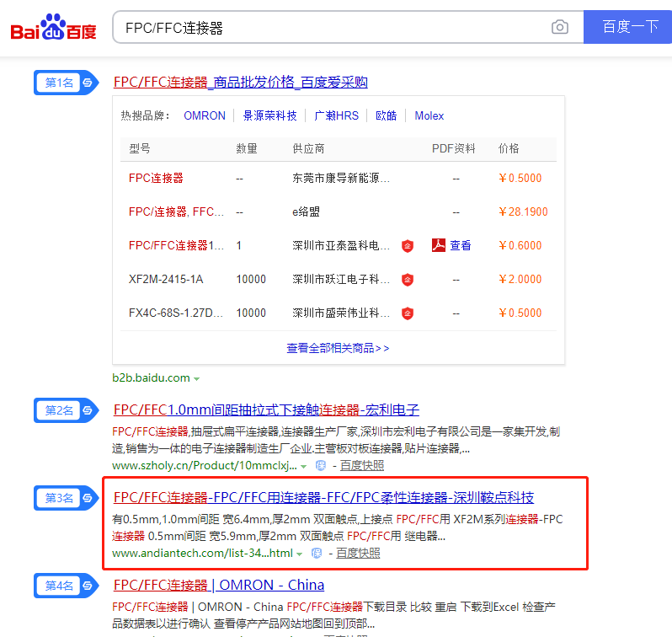This screenshot has width=672, height=637.
Task: Click the 价格 column header
Action: [509, 148]
